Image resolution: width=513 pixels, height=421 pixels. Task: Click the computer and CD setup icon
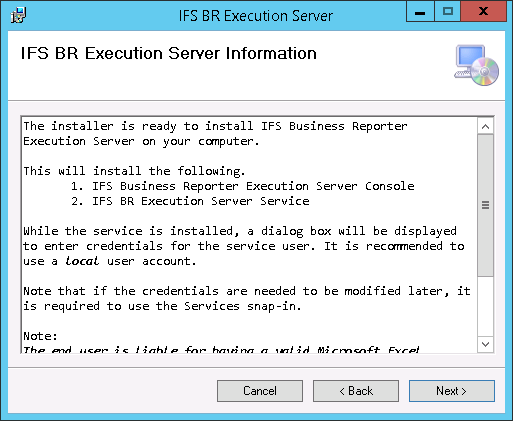tap(477, 65)
